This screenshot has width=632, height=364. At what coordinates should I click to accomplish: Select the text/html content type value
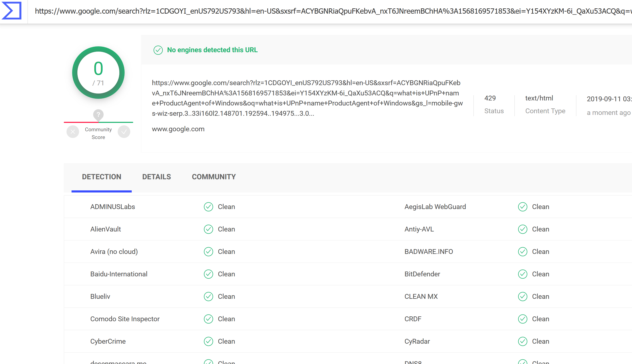539,98
